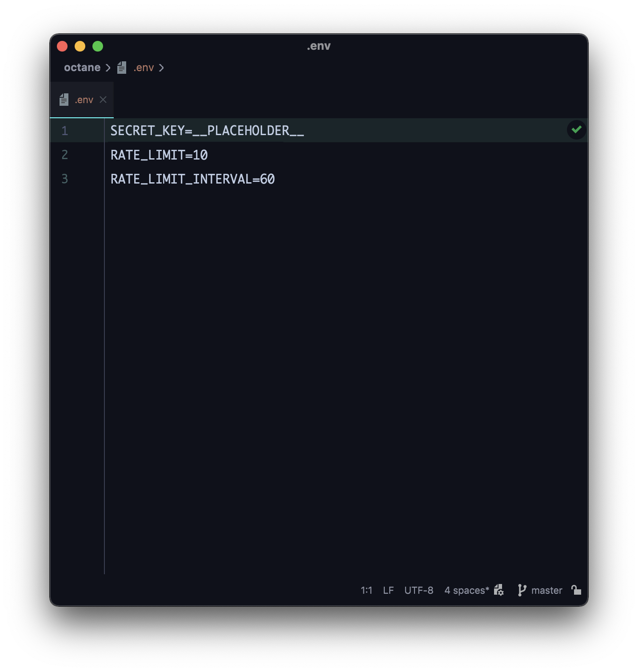
Task: Select the .env editor tab
Action: point(82,100)
